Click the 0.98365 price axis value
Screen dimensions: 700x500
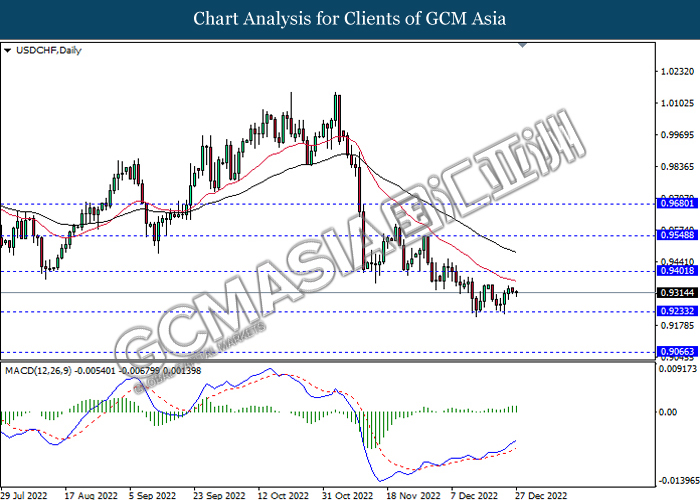click(677, 167)
